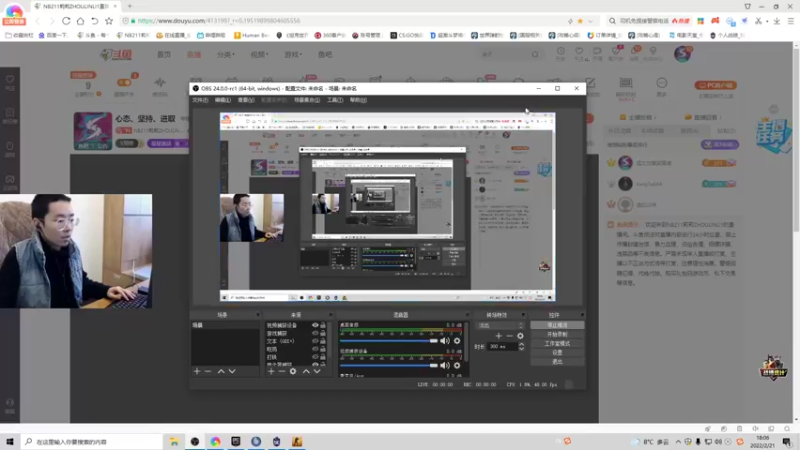Go to browser home page icon
The height and width of the screenshot is (450, 800).
[81, 21]
